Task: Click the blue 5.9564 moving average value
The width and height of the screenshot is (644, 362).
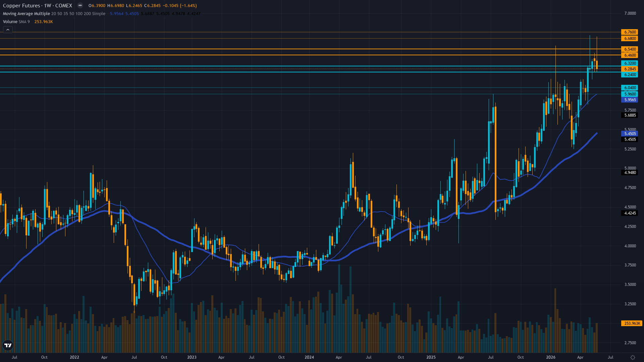Action: tap(117, 14)
